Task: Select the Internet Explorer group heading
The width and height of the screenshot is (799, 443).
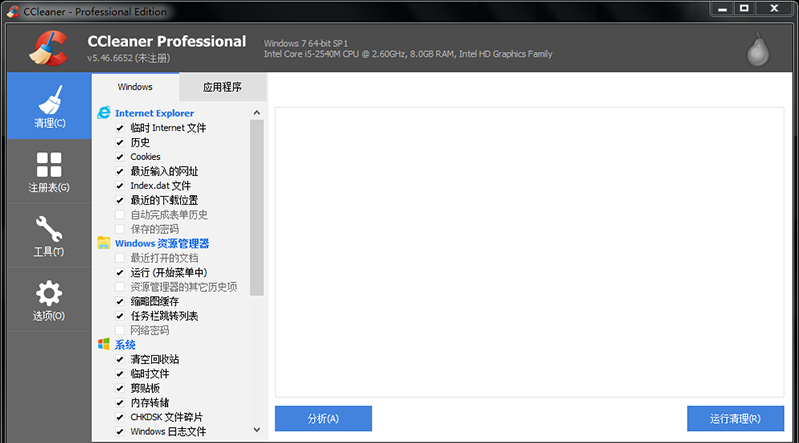Action: [x=154, y=113]
